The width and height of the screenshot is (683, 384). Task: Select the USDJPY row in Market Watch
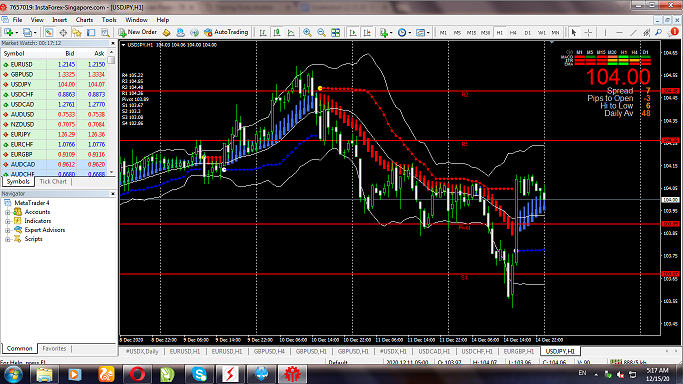[54, 84]
